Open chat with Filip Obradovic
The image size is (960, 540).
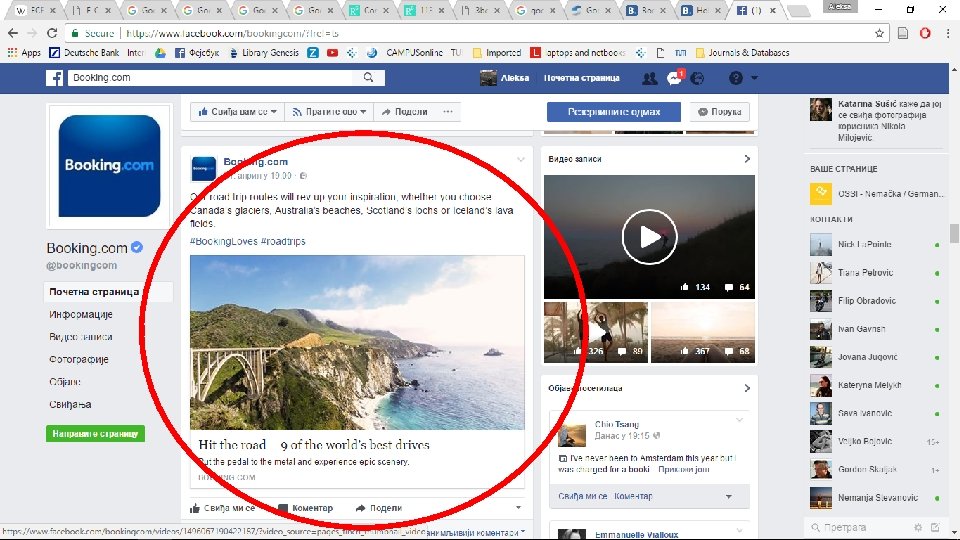click(875, 301)
